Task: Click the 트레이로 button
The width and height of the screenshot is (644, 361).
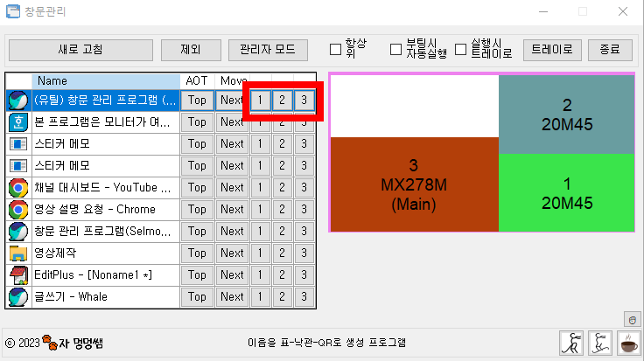Action: point(552,50)
